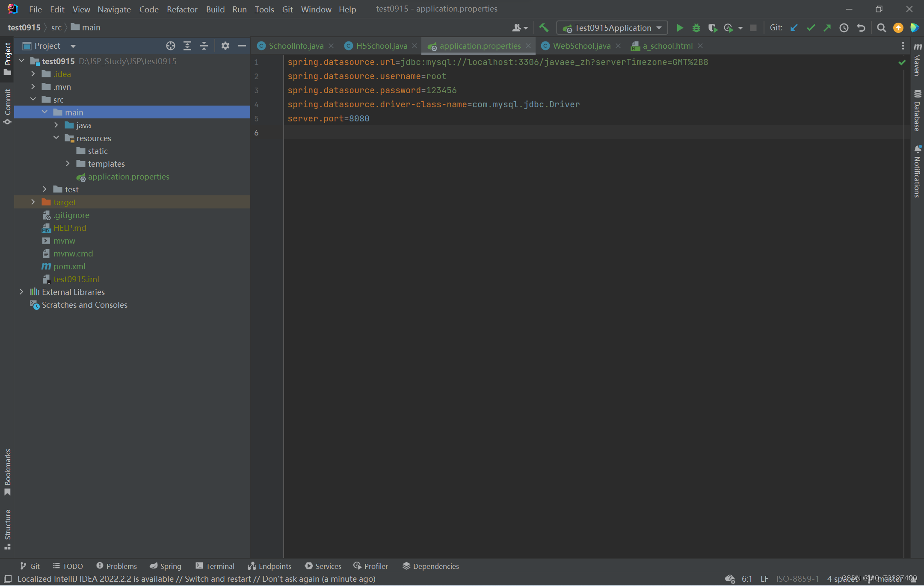The width and height of the screenshot is (924, 586).
Task: Click the Build project hammer icon
Action: (x=544, y=28)
